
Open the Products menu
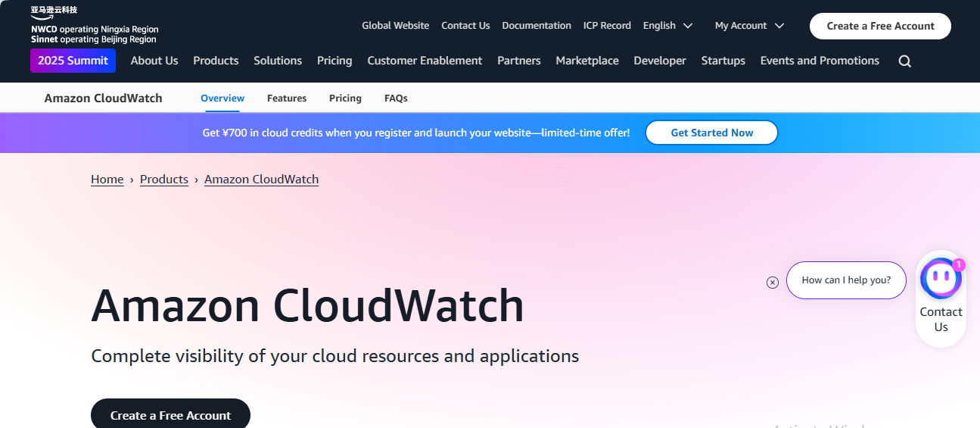pyautogui.click(x=216, y=61)
